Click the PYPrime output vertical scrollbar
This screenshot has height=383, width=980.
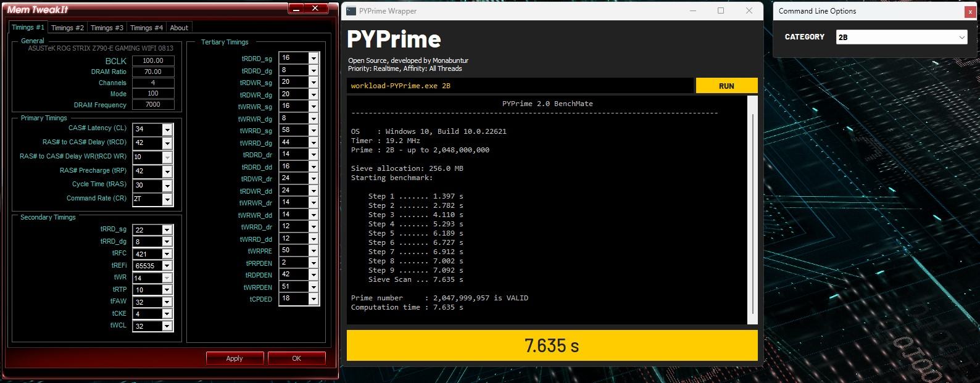[752, 210]
